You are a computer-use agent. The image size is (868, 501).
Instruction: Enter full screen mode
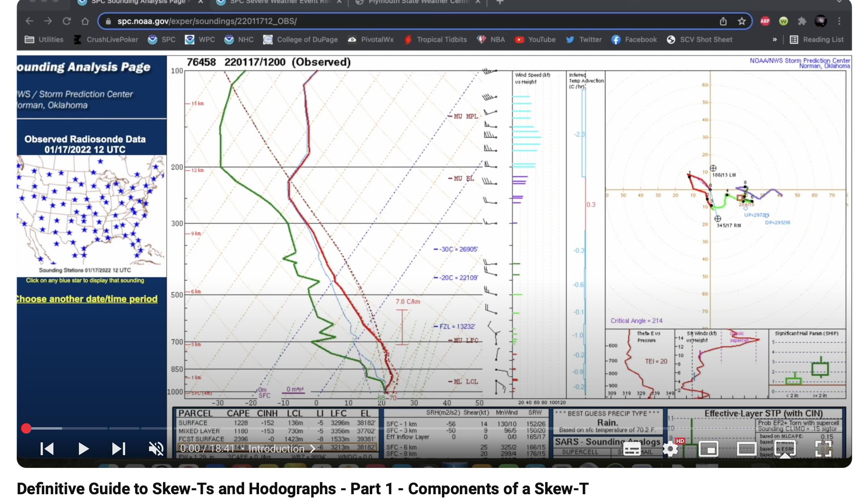click(823, 449)
